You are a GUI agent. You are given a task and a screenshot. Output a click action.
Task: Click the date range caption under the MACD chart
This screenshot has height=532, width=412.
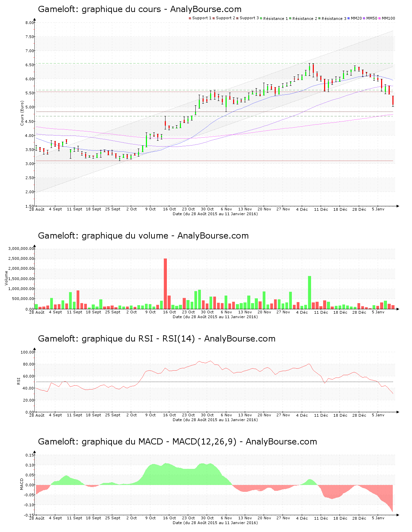tap(215, 523)
